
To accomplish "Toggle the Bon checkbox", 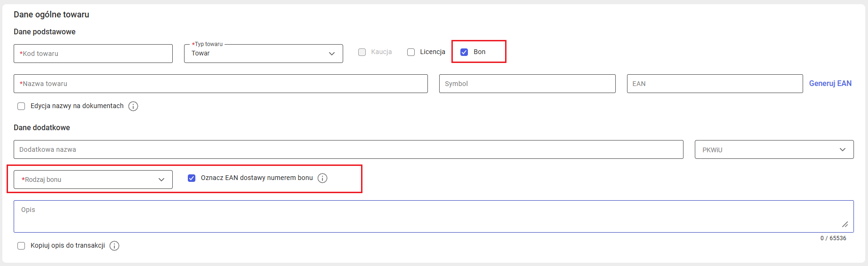I will (x=464, y=52).
